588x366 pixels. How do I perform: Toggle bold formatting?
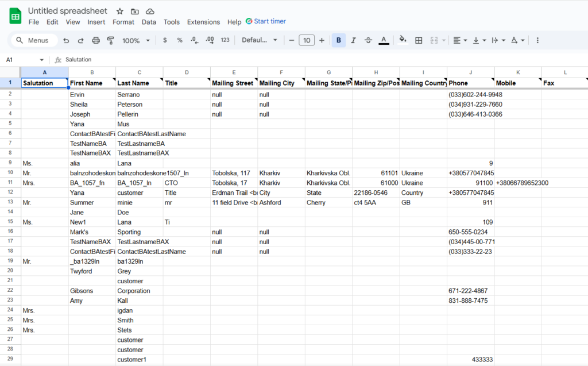[338, 40]
